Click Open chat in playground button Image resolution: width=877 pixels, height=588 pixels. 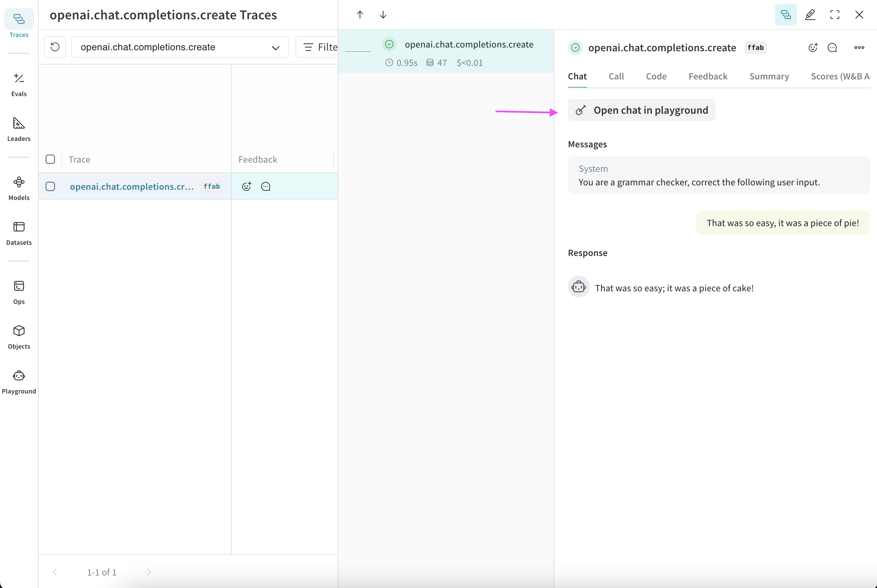pyautogui.click(x=641, y=110)
